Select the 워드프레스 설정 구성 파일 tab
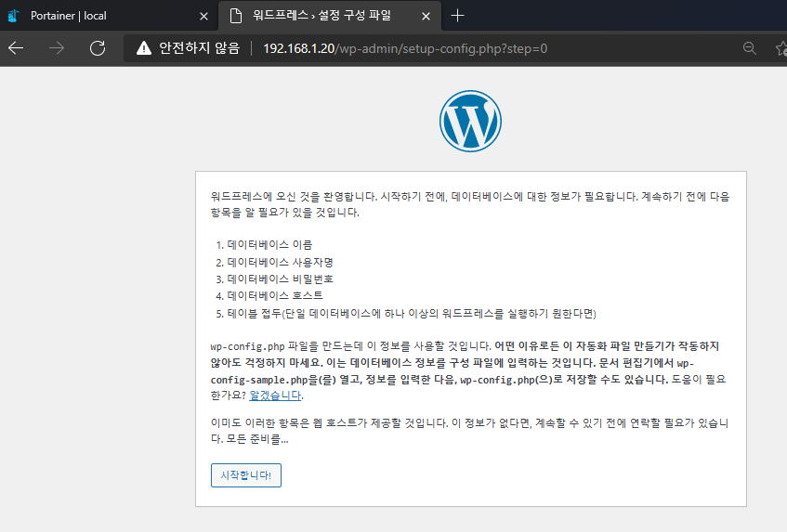The image size is (787, 532). (x=330, y=16)
